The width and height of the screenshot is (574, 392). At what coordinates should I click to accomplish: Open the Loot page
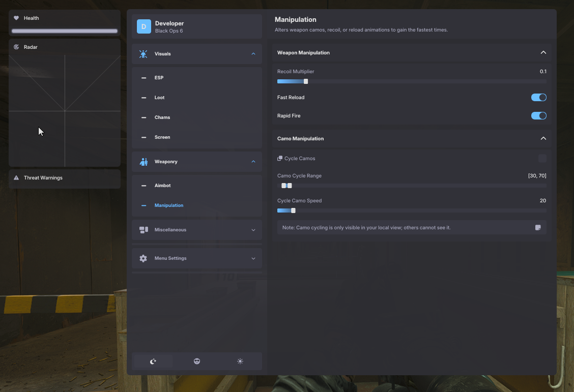click(x=159, y=98)
